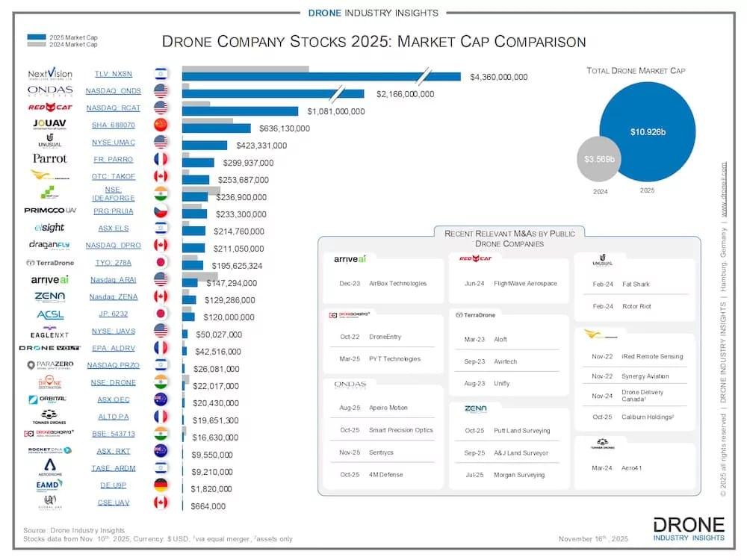Click the gray 2024 Market Cap legend swatch
The image size is (747, 560).
point(38,44)
